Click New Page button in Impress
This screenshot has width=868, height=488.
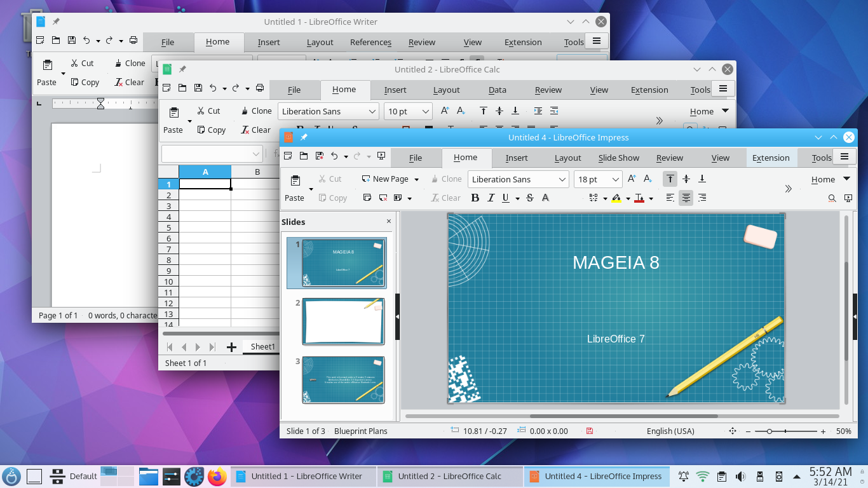385,179
